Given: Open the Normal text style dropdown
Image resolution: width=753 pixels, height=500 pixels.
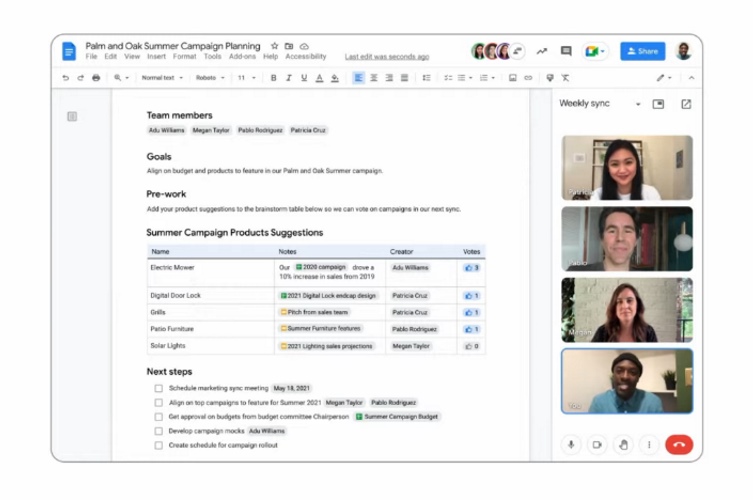Looking at the screenshot, I should 162,78.
